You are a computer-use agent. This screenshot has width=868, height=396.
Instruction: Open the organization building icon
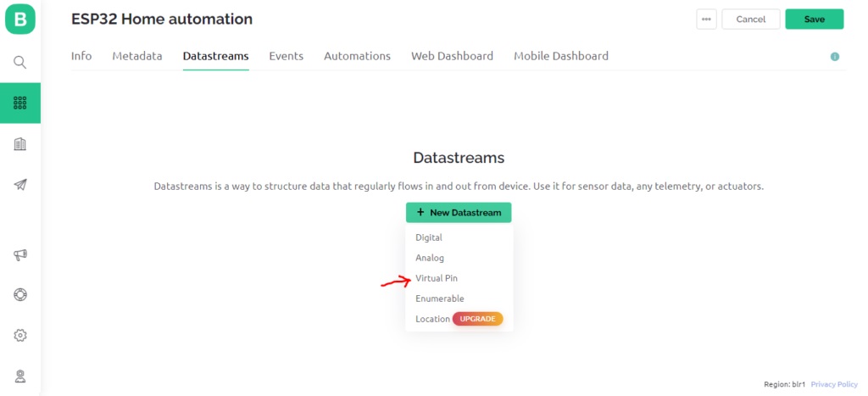coord(20,144)
